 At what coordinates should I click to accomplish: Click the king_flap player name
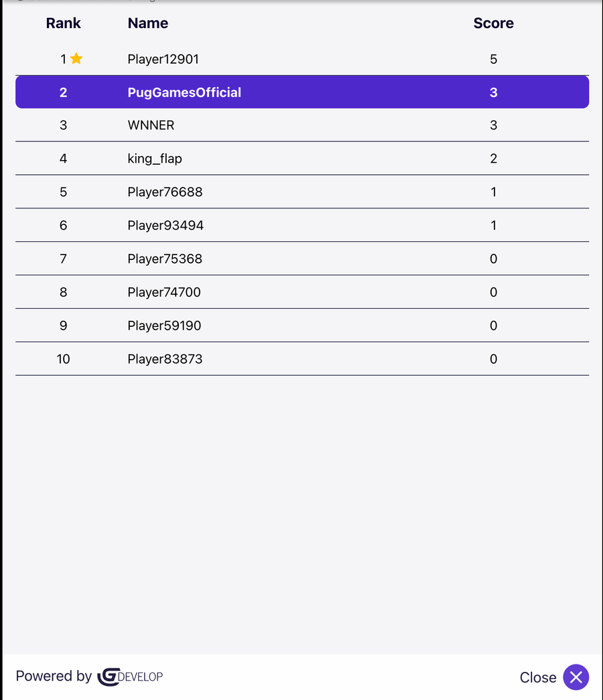[x=155, y=159]
